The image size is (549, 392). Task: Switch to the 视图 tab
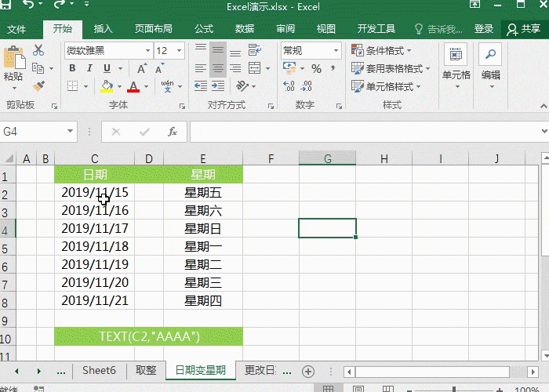click(x=326, y=29)
